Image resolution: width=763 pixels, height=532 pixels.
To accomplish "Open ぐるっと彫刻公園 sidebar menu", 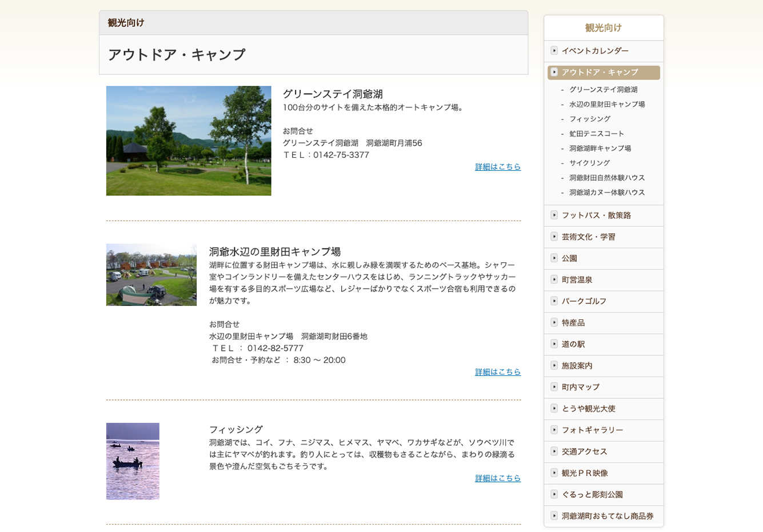I will click(604, 495).
